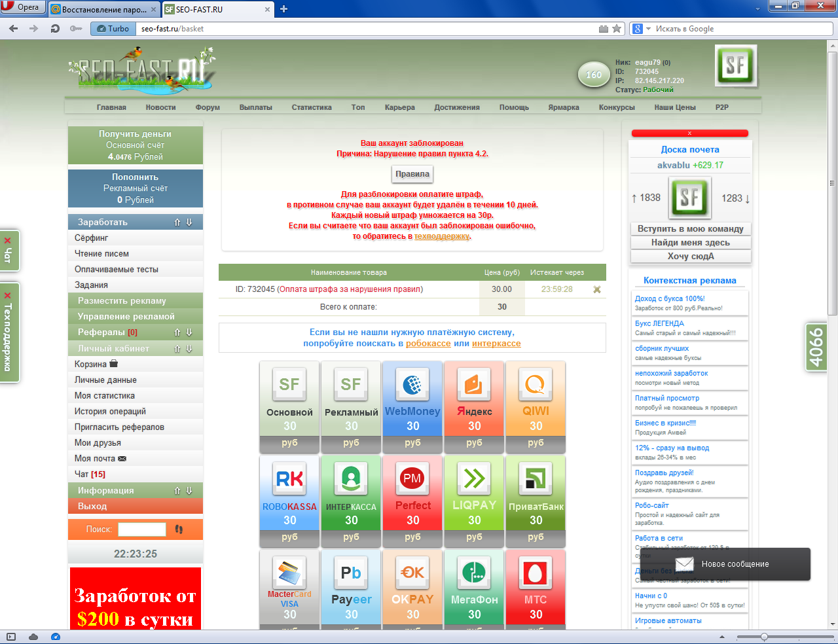Close the Техподдержка side tab
This screenshot has width=838, height=644.
coord(8,295)
